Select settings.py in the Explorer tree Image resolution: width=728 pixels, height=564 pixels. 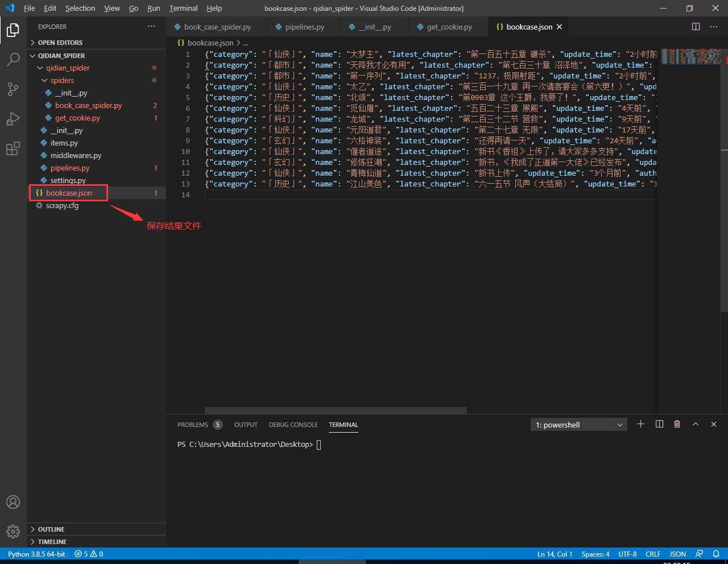(x=69, y=180)
